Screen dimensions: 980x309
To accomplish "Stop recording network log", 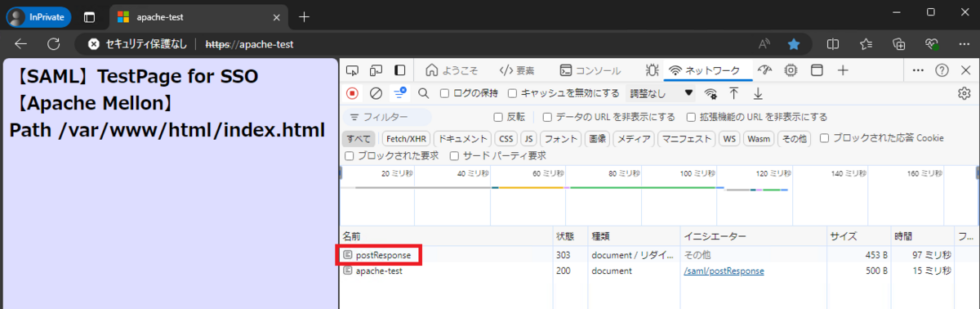I will pos(352,93).
